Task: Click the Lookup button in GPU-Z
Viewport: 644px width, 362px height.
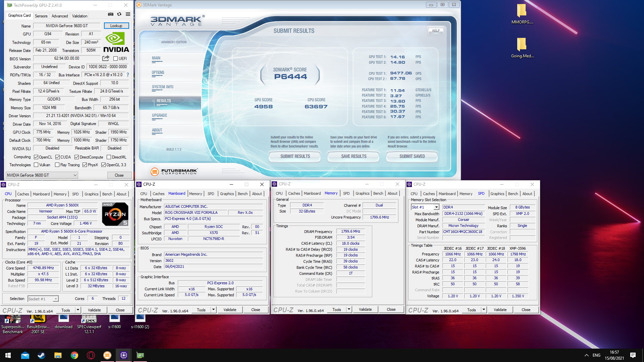Action: [116, 26]
